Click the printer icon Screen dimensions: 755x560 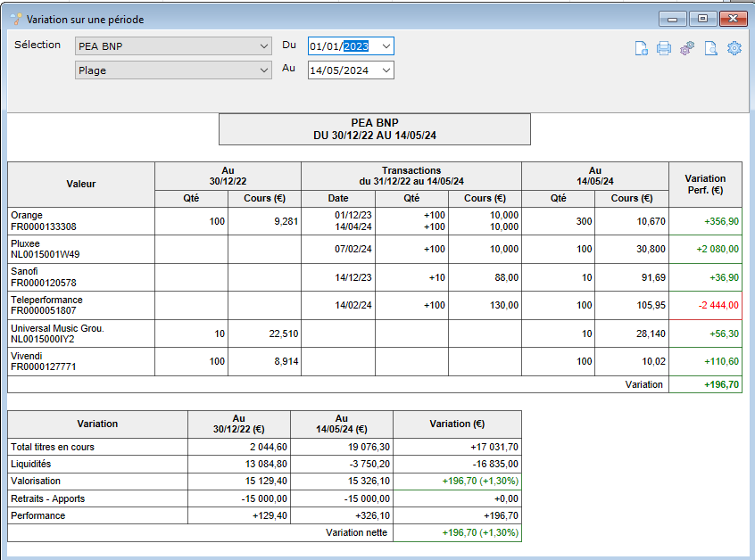click(663, 48)
